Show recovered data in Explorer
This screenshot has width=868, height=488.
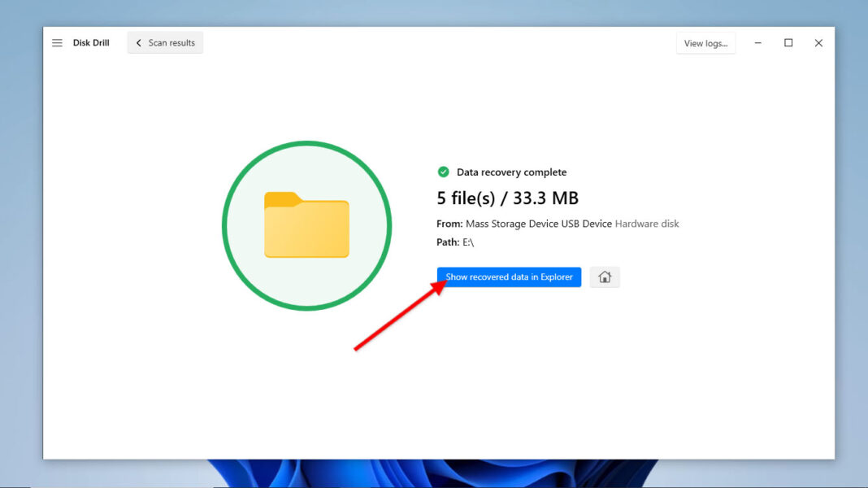[508, 277]
